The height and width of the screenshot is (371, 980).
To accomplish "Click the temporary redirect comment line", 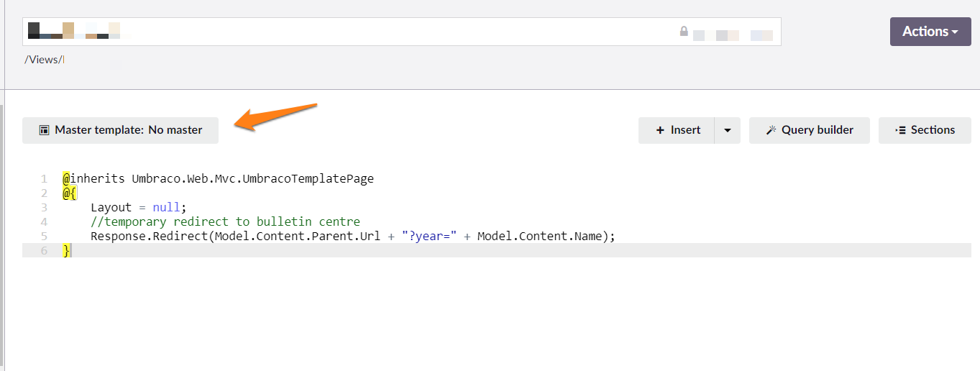I will (x=225, y=221).
